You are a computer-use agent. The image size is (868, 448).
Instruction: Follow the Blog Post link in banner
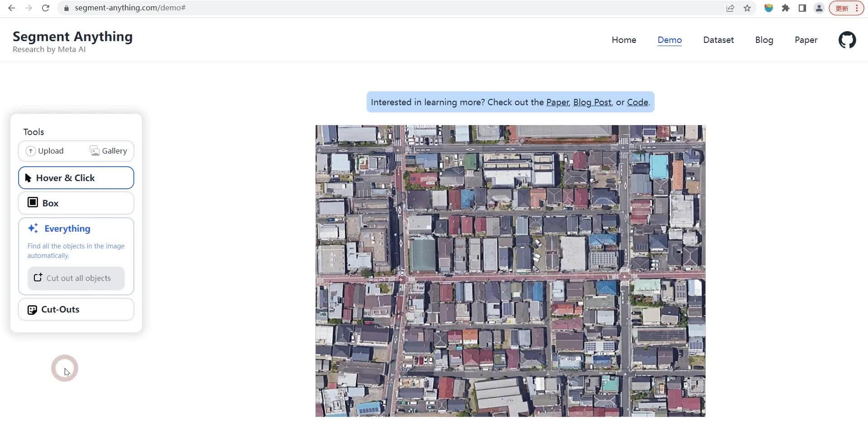[592, 103]
